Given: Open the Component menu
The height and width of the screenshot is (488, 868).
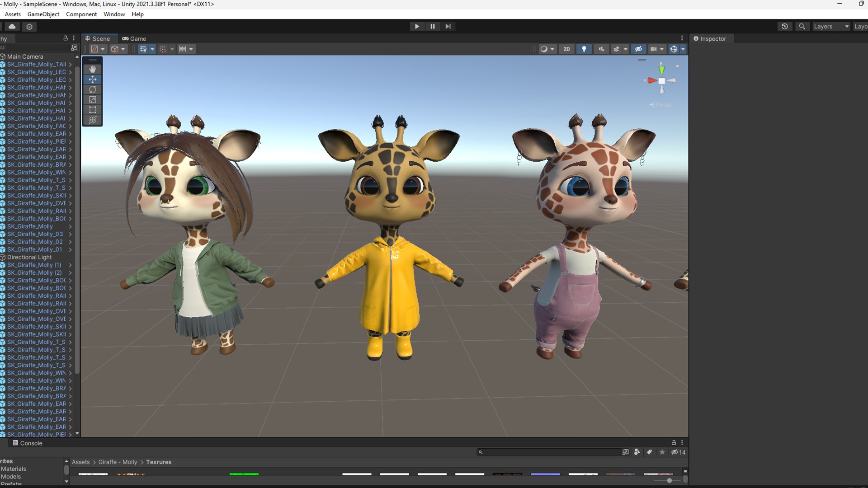Looking at the screenshot, I should tap(81, 14).
